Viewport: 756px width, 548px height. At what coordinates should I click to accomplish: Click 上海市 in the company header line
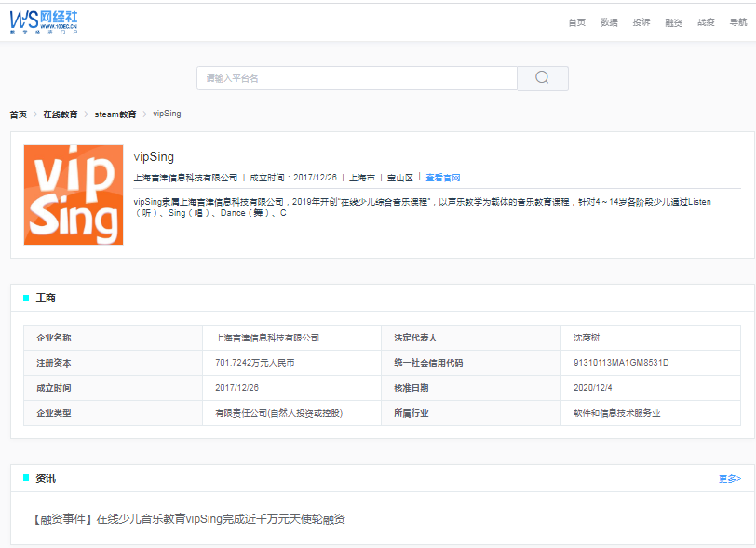pos(361,178)
